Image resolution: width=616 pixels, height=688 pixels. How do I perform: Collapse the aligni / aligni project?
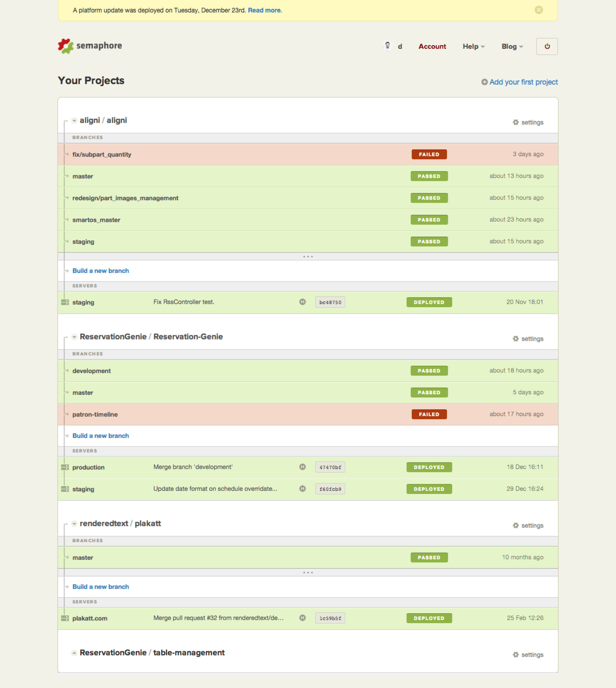pyautogui.click(x=74, y=121)
